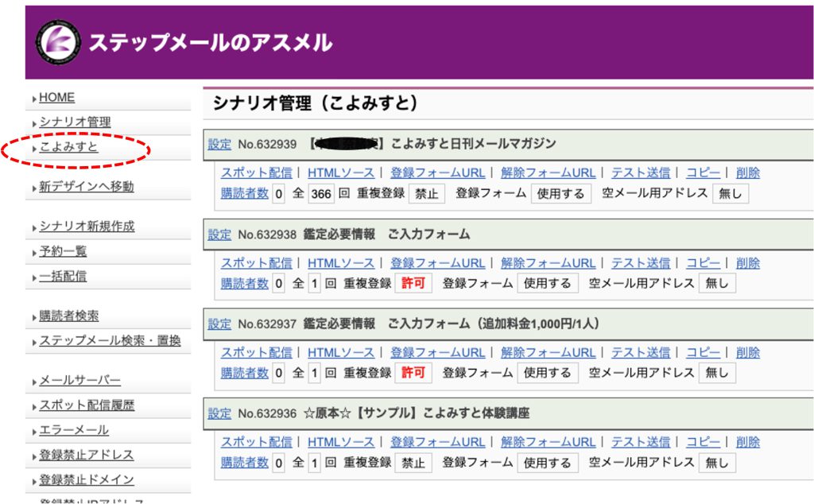
Task: Open HTMLソース for No.632938 scenario
Action: (340, 263)
